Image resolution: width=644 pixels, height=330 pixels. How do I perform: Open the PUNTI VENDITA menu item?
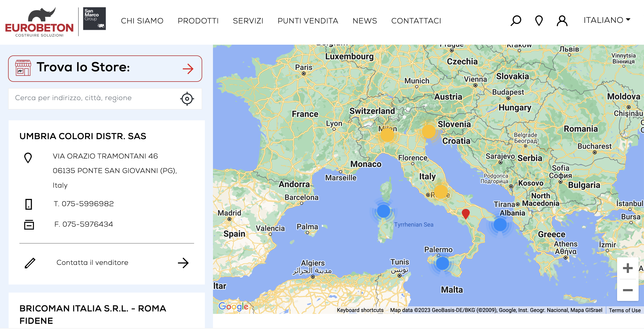[x=308, y=21]
